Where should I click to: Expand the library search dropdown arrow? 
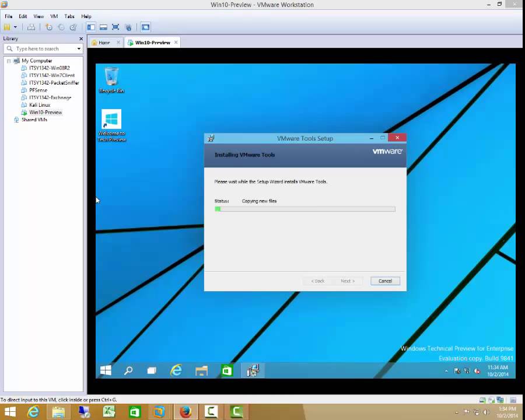79,49
